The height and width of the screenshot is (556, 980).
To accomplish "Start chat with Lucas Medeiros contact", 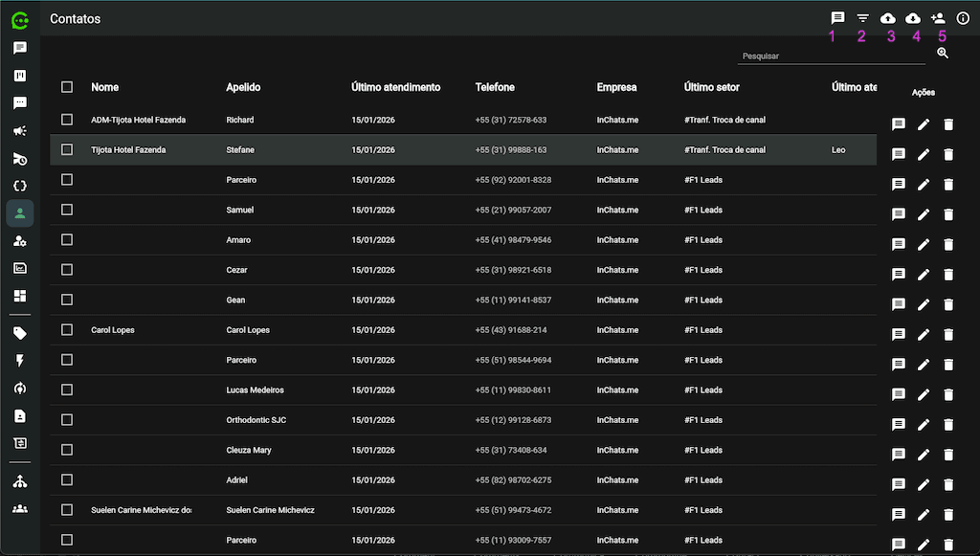I will coord(899,394).
